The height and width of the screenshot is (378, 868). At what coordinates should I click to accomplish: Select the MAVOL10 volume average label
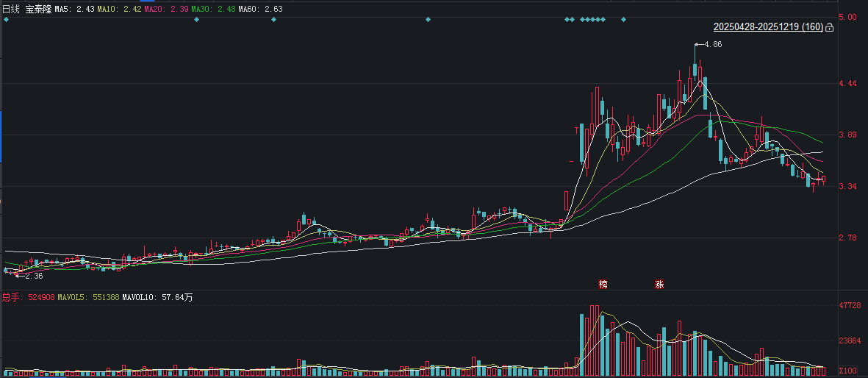pyautogui.click(x=157, y=298)
